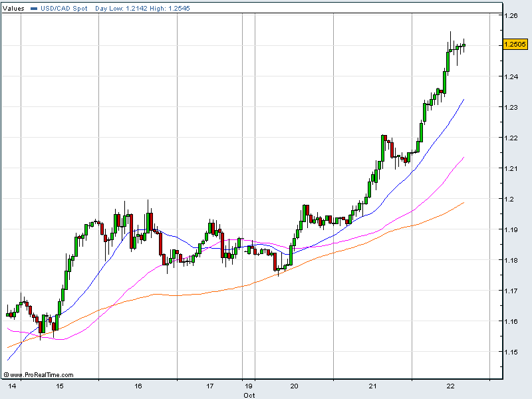532x399 pixels.
Task: Select date 16 on the time axis
Action: pyautogui.click(x=138, y=386)
